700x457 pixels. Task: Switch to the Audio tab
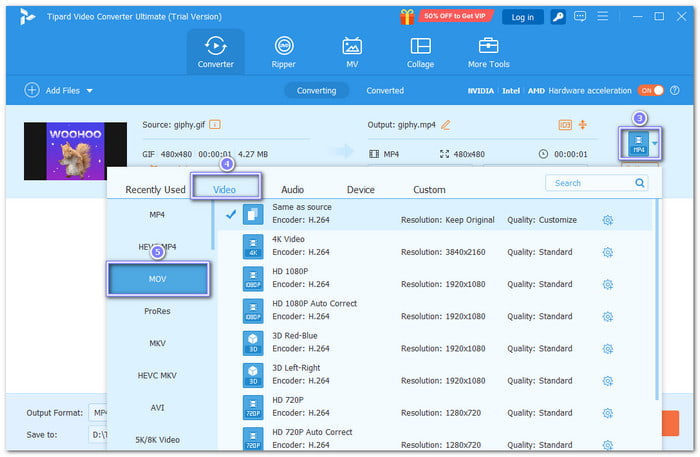tap(292, 190)
